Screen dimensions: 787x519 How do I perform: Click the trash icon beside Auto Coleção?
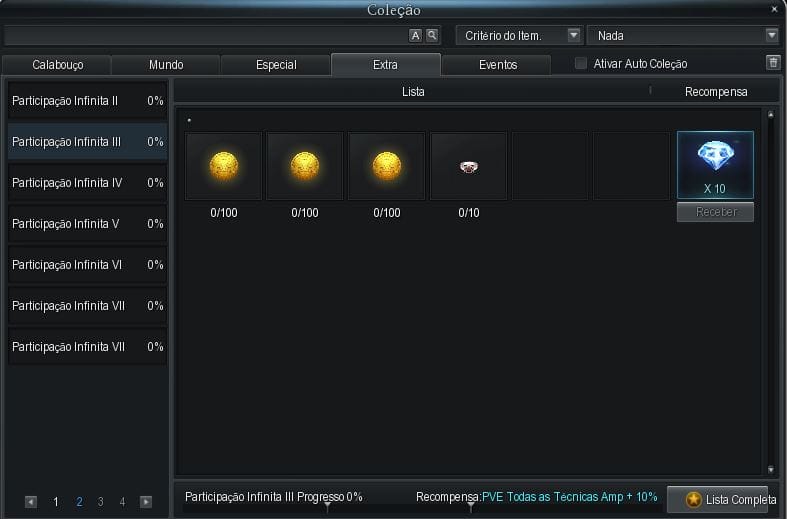[772, 63]
